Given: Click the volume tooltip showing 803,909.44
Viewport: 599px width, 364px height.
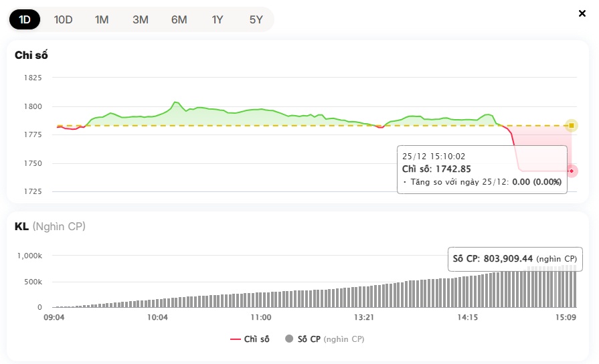Looking at the screenshot, I should pyautogui.click(x=515, y=259).
